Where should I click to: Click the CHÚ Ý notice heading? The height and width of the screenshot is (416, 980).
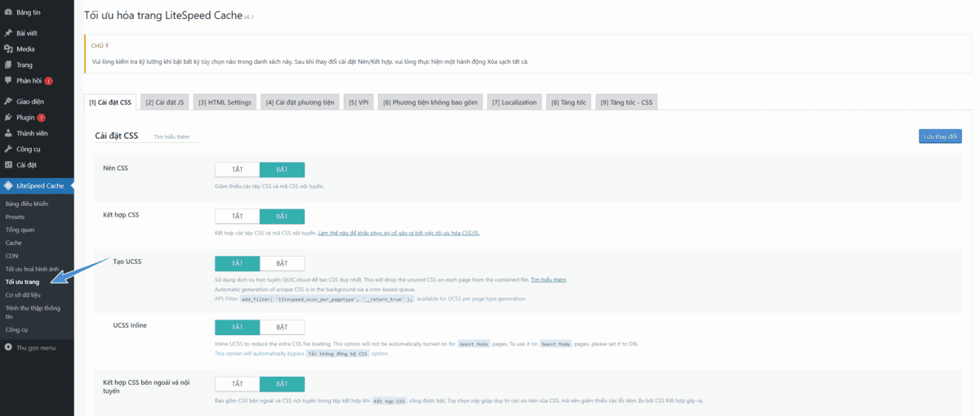click(x=100, y=47)
